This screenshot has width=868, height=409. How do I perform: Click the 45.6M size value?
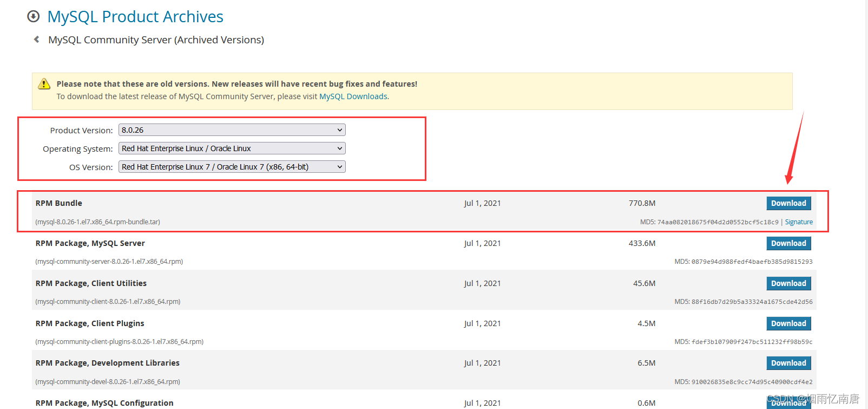pyautogui.click(x=644, y=283)
